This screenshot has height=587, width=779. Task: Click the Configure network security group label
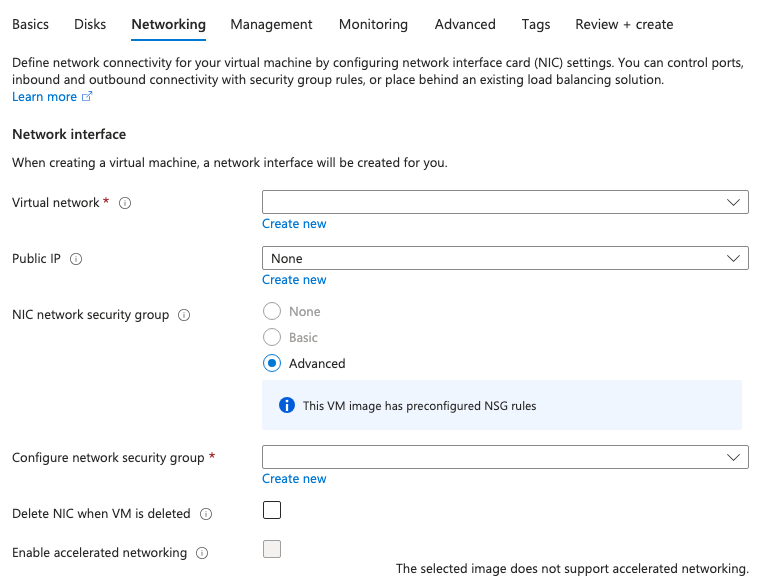[108, 457]
